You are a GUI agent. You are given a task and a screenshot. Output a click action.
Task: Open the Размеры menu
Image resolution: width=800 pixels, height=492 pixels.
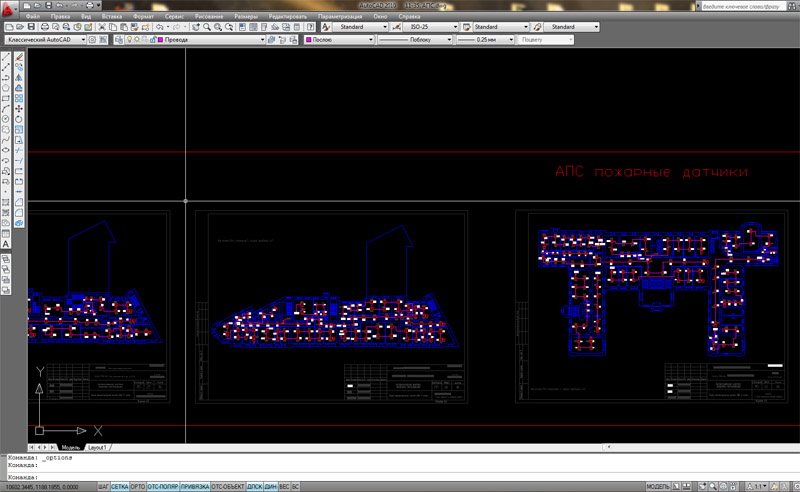[x=246, y=16]
